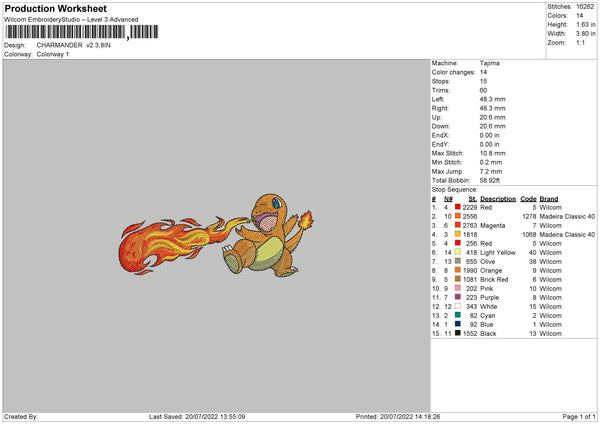Click the Left value 48.3 mm
Viewport: 600px width, 424px height.
[x=492, y=99]
